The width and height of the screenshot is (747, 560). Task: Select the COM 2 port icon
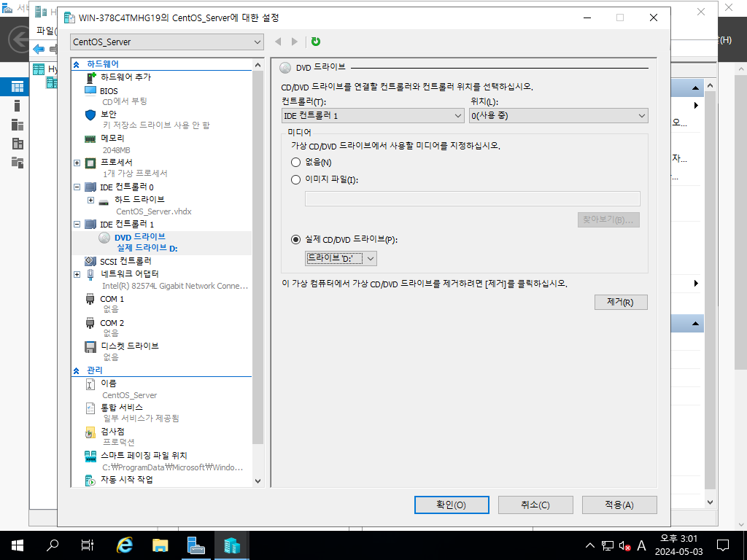click(x=90, y=323)
